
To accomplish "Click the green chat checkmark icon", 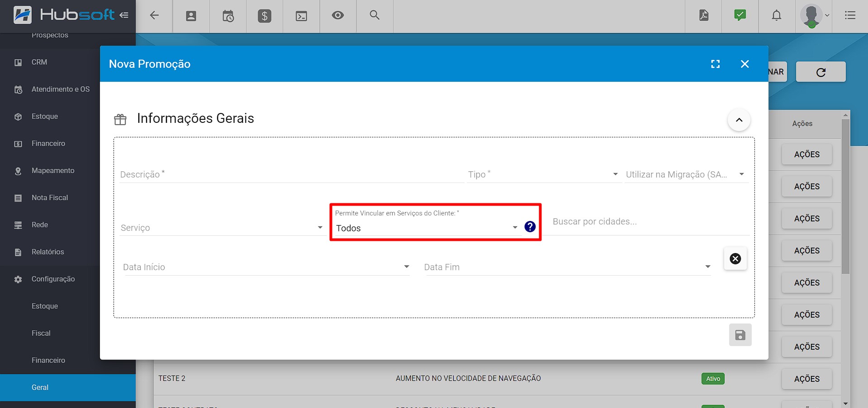I will [x=740, y=15].
